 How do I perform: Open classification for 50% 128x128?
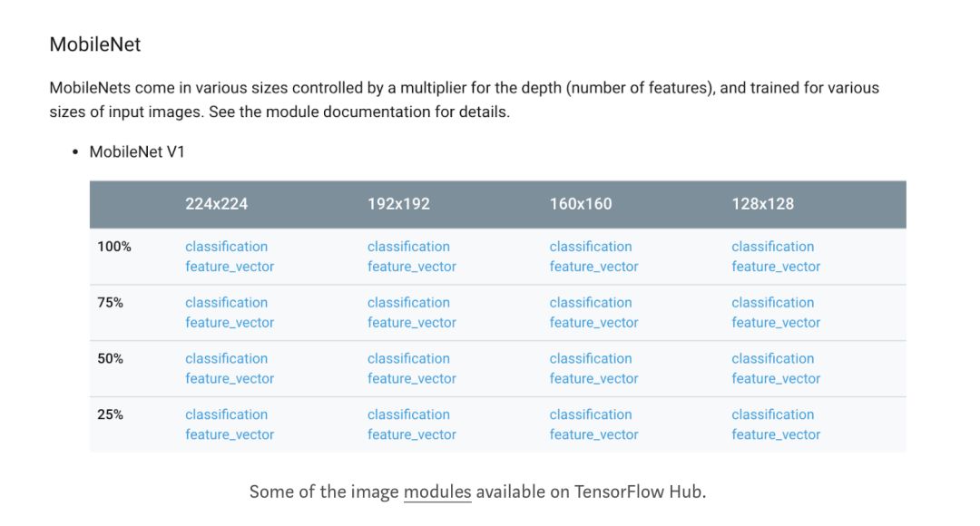[772, 359]
